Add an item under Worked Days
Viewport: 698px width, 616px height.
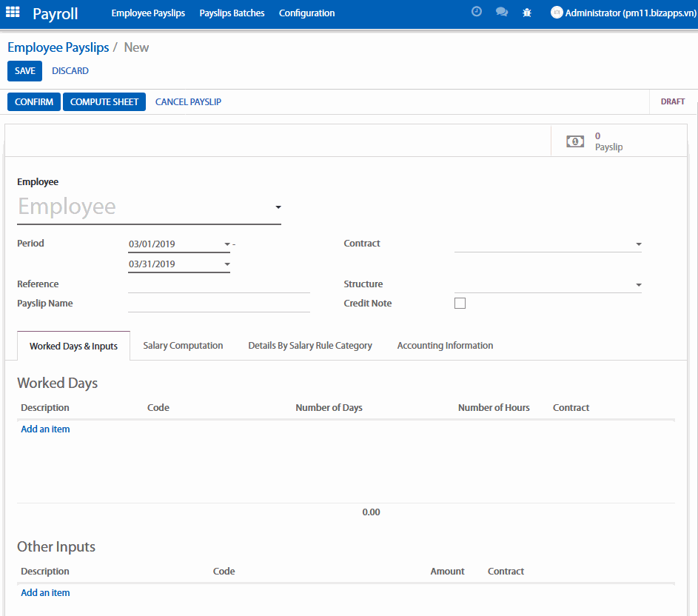45,429
